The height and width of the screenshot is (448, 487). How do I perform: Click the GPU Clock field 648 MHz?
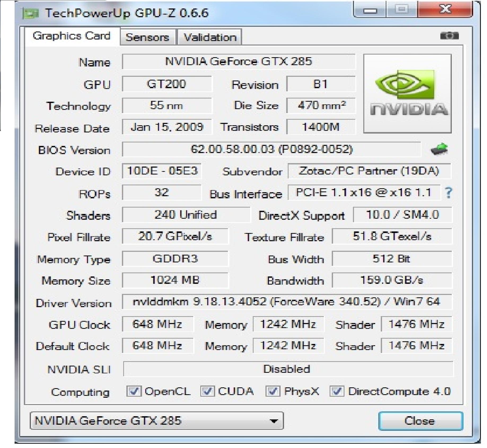(158, 324)
